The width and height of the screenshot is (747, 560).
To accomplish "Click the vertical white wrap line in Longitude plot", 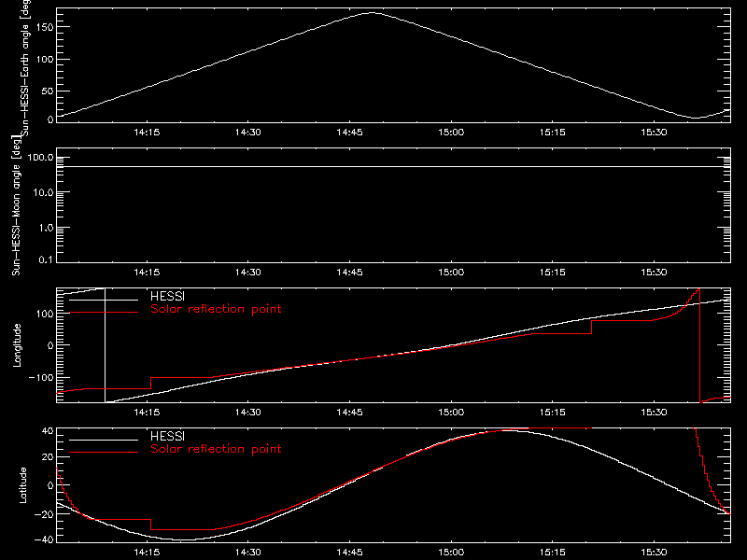I will pos(105,345).
